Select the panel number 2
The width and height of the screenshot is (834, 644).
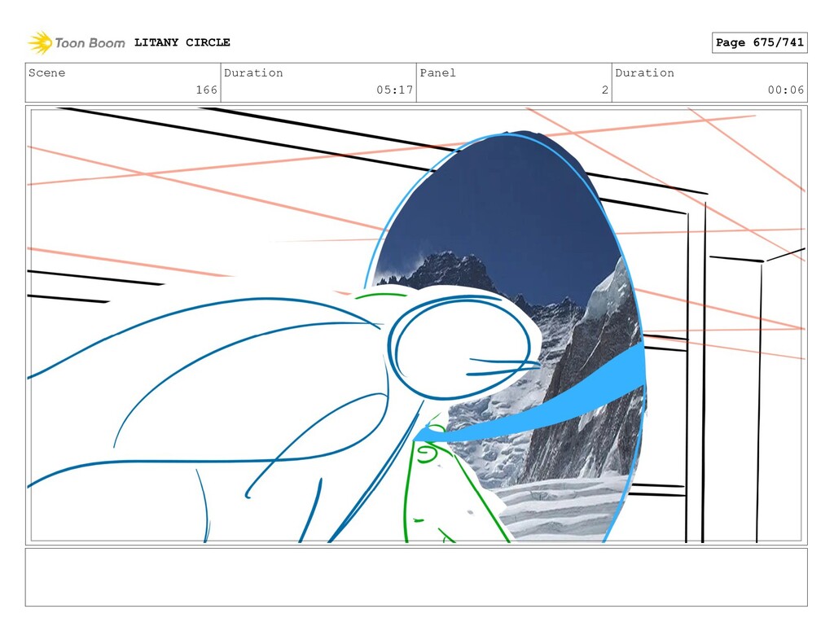coord(605,90)
